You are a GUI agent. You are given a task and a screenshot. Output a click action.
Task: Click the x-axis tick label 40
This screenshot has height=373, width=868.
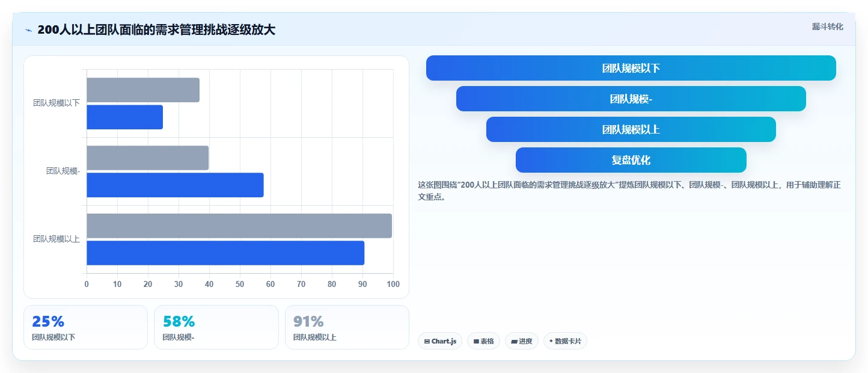click(209, 284)
